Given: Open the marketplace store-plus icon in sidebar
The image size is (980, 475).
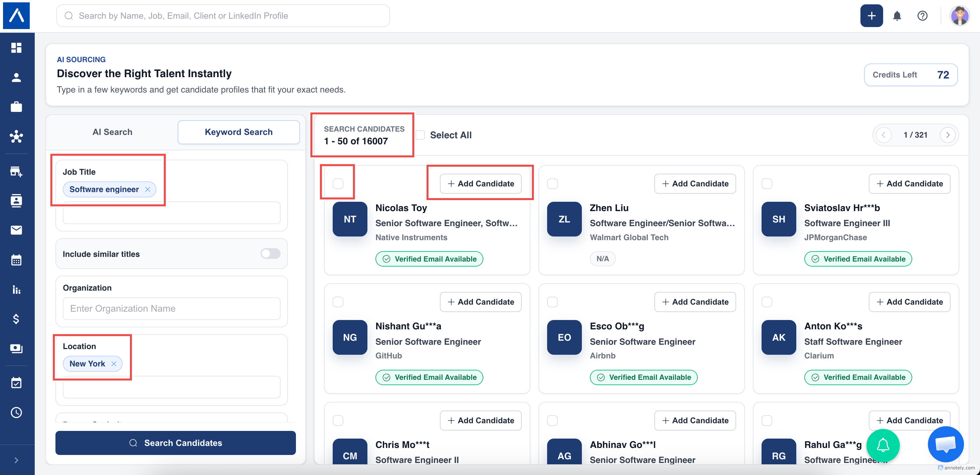Looking at the screenshot, I should click(x=16, y=171).
